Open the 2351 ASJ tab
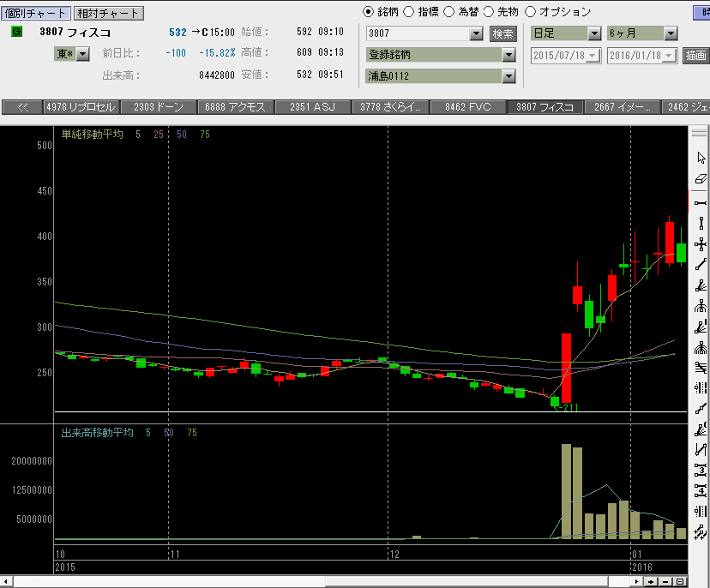Image resolution: width=710 pixels, height=588 pixels. coord(312,107)
